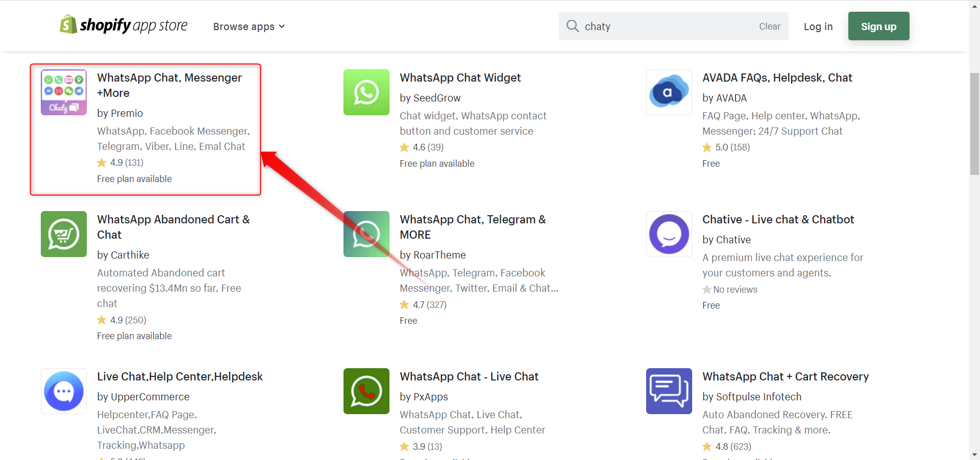
Task: Click the rating text '5.0 (158)'
Action: pos(732,147)
